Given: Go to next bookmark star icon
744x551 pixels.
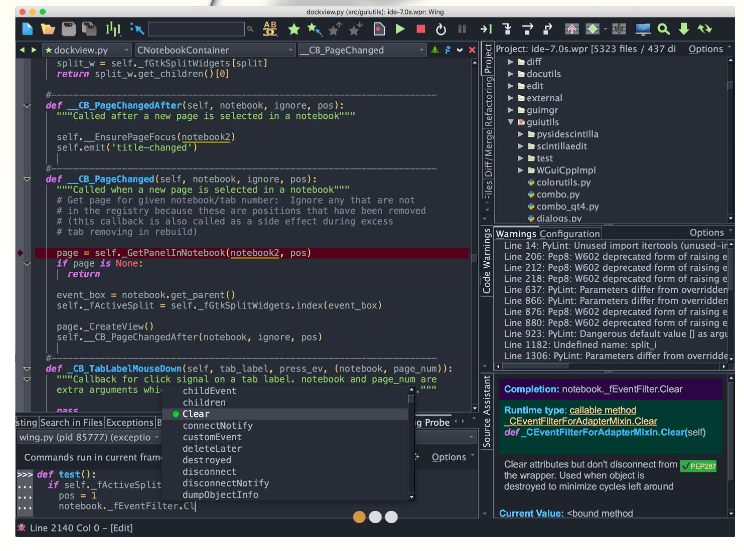Looking at the screenshot, I should [355, 29].
